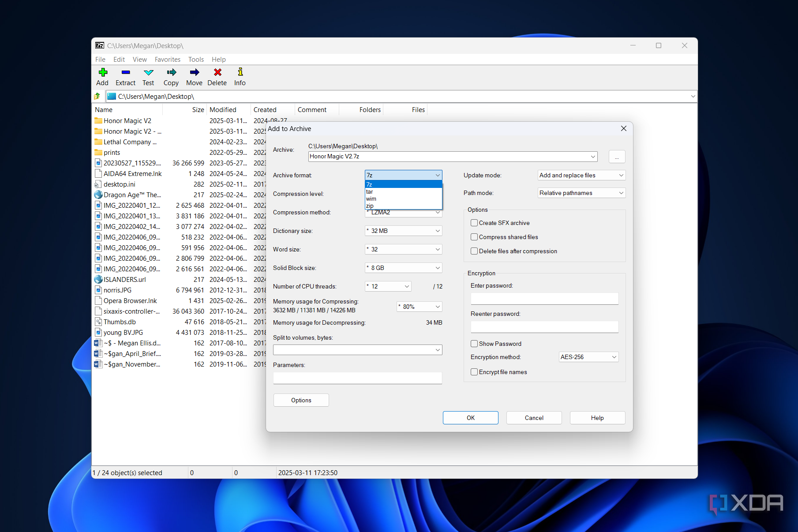Click the Enter password field
The width and height of the screenshot is (798, 532).
pos(544,299)
